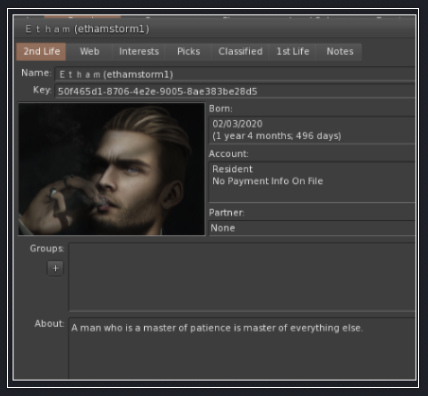Click the Key UUID field
Viewport: 428px width, 396px height.
[235, 91]
